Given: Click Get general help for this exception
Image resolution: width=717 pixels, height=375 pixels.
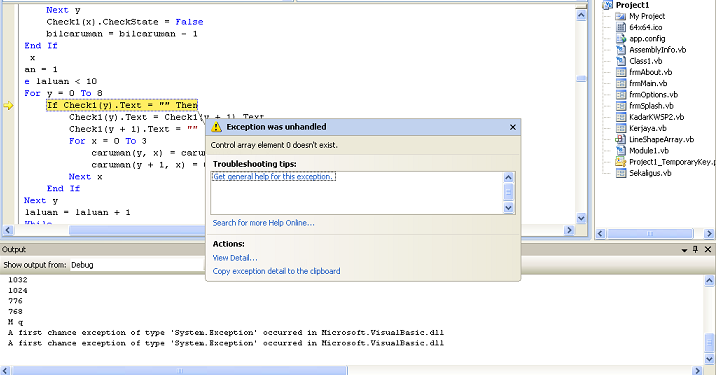Looking at the screenshot, I should click(x=273, y=177).
